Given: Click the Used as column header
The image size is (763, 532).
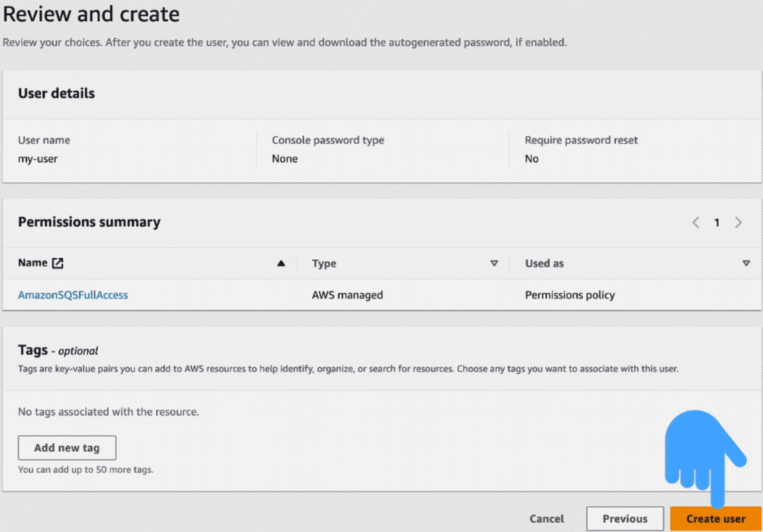Looking at the screenshot, I should (544, 263).
